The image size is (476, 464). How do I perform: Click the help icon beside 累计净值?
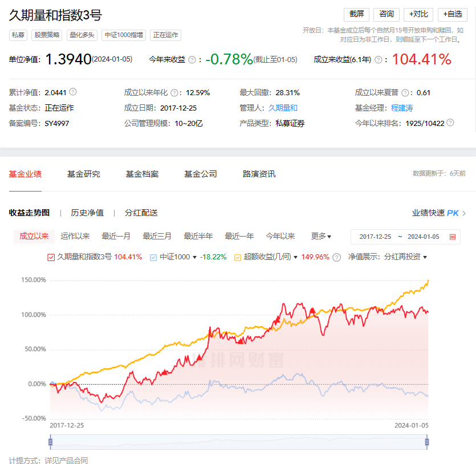pyautogui.click(x=73, y=92)
